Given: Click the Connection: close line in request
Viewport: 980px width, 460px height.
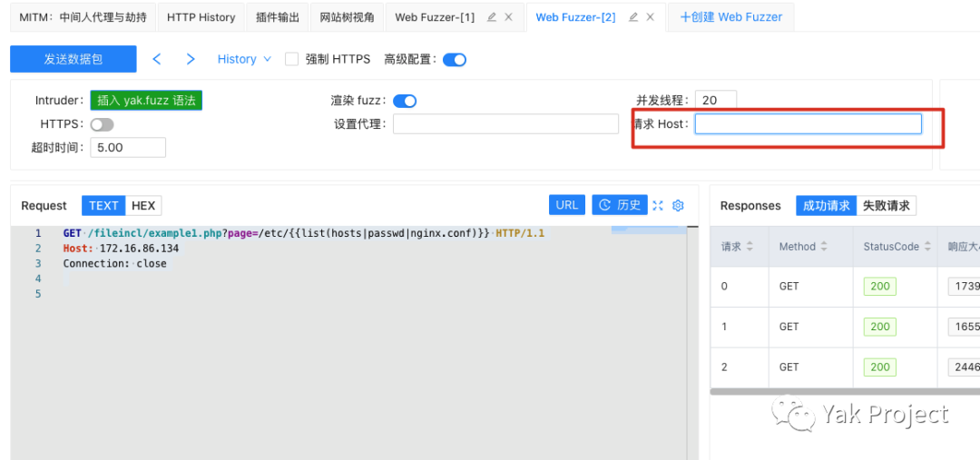Looking at the screenshot, I should pyautogui.click(x=115, y=264).
